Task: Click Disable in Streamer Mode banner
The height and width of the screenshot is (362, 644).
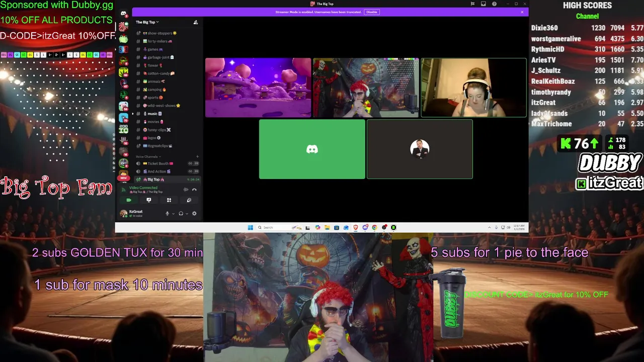Action: pyautogui.click(x=371, y=12)
